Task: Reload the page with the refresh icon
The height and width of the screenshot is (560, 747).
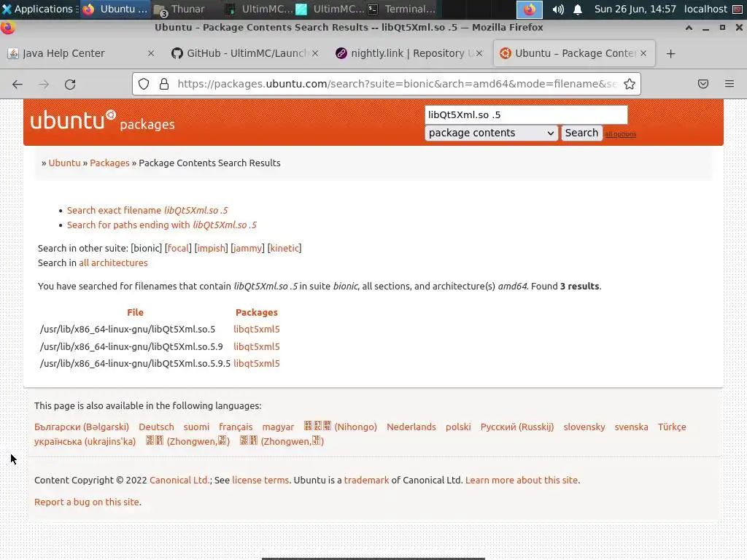Action: tap(70, 85)
